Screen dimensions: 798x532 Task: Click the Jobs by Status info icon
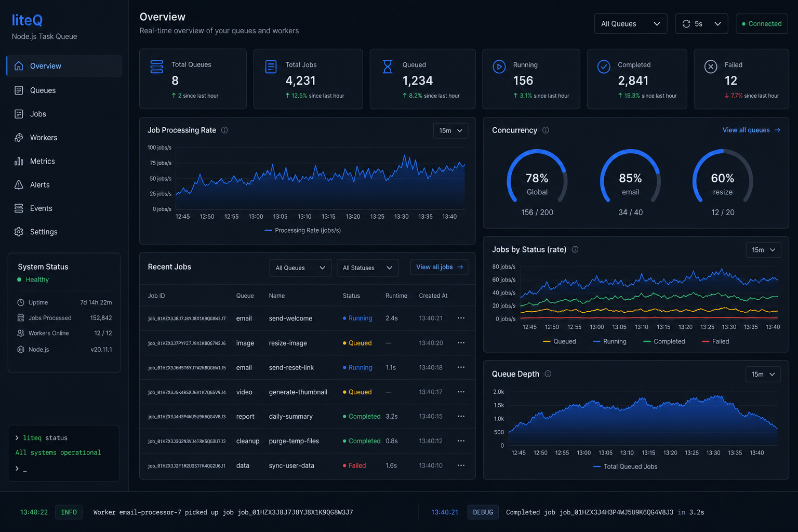575,249
